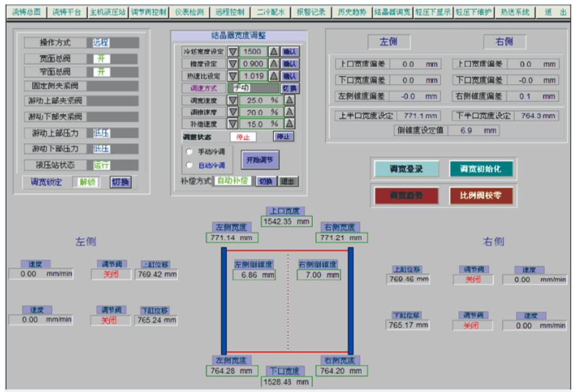574x392 pixels.
Task: Select the 手动冷调 radio option
Action: (190, 151)
